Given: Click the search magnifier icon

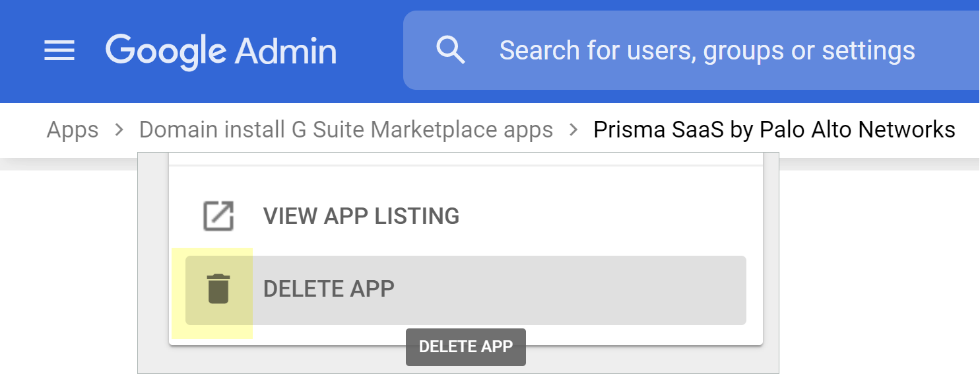Looking at the screenshot, I should click(451, 51).
